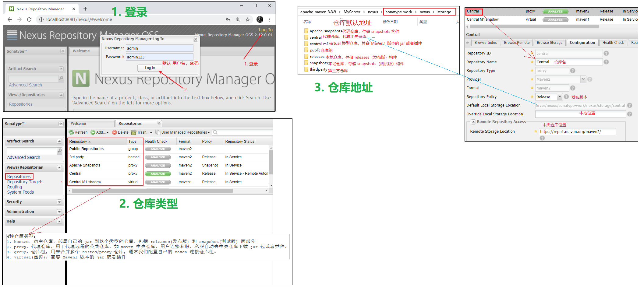Click the zoom magnifier in address bar
The height and width of the screenshot is (291, 644).
[x=238, y=19]
